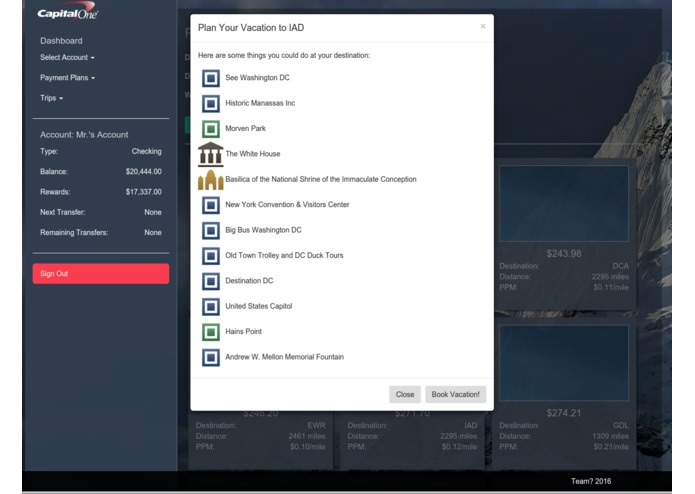Select the New York Convention & Visitors Center text

287,205
